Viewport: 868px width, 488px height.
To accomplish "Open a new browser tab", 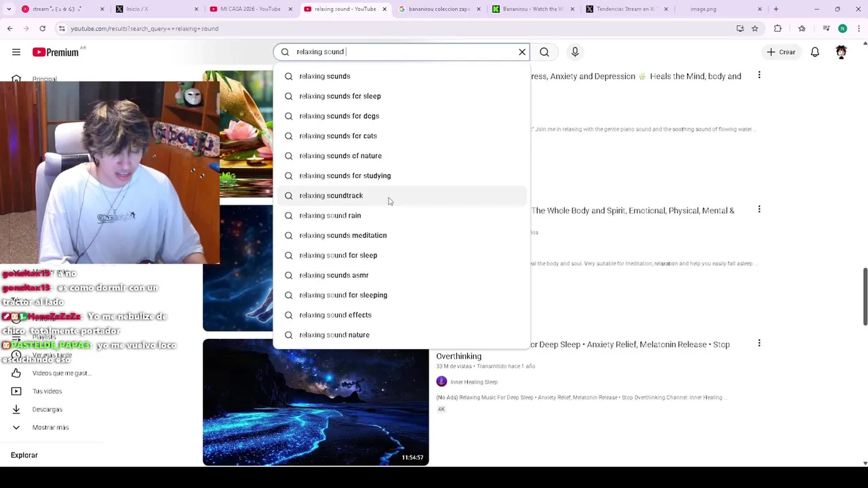I will (x=776, y=9).
